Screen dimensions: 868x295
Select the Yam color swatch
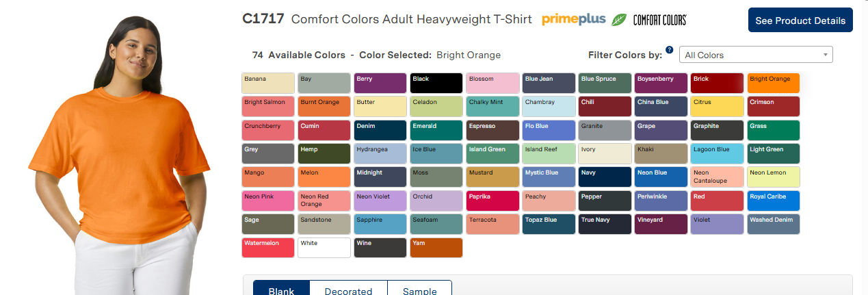pos(436,247)
